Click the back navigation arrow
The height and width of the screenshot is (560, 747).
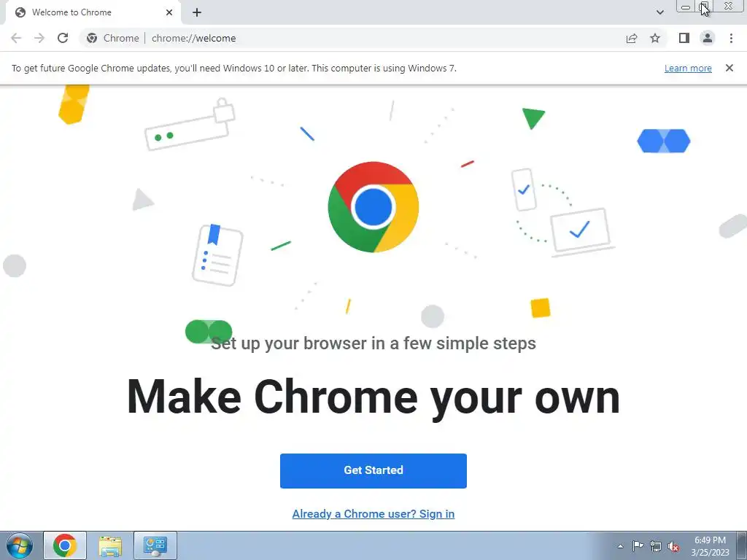(x=16, y=38)
